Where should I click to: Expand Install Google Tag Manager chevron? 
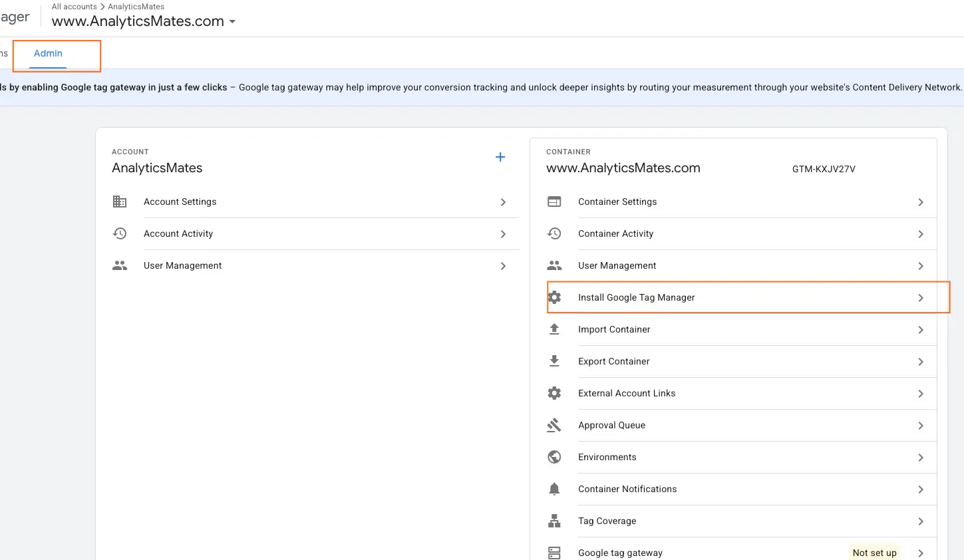click(x=921, y=298)
